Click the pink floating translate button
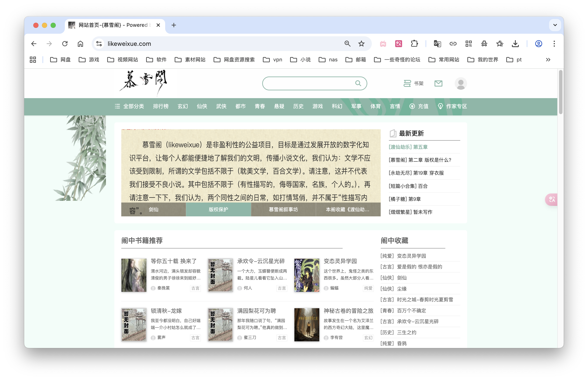The image size is (588, 380). coord(552,199)
